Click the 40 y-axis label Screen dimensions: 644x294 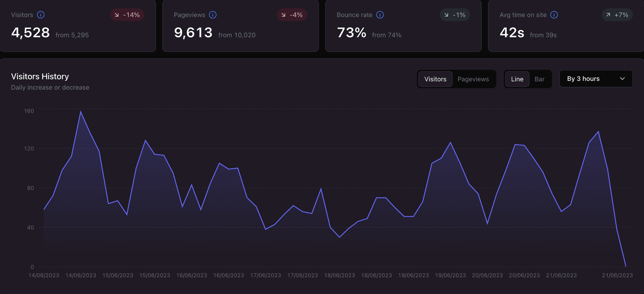pyautogui.click(x=31, y=228)
